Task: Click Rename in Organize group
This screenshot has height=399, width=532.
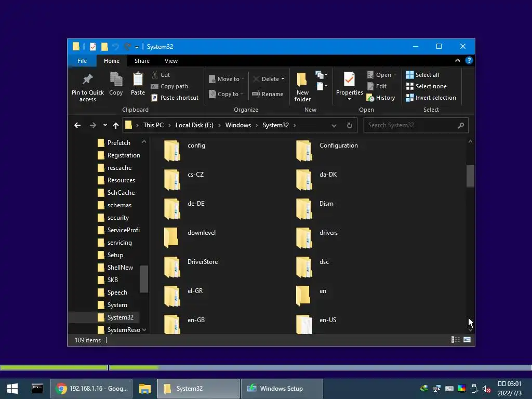Action: pos(268,94)
